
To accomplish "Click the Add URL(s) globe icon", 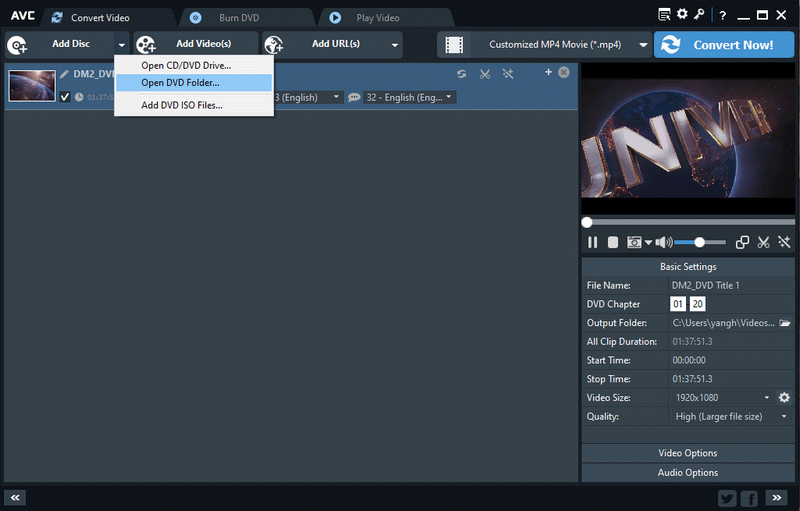I will pyautogui.click(x=274, y=45).
